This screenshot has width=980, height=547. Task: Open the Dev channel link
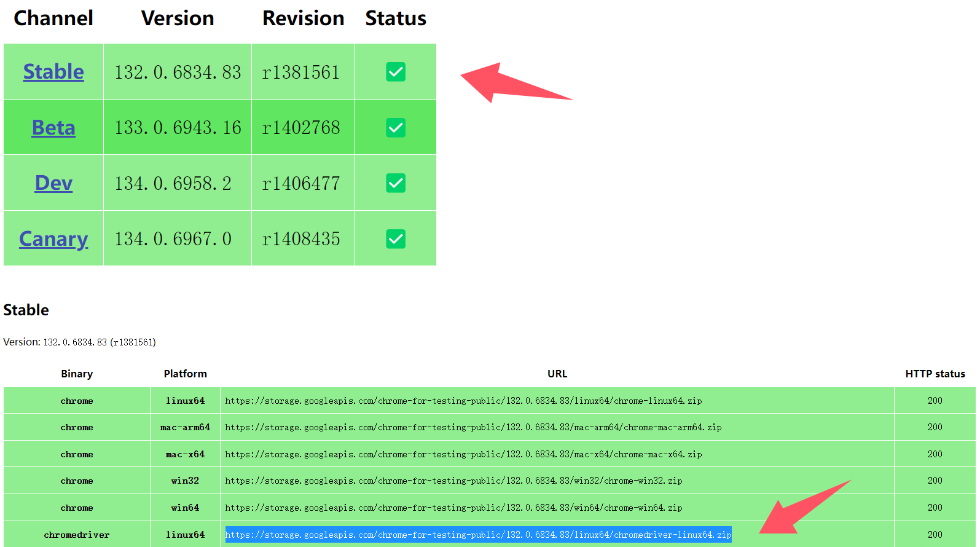53,183
